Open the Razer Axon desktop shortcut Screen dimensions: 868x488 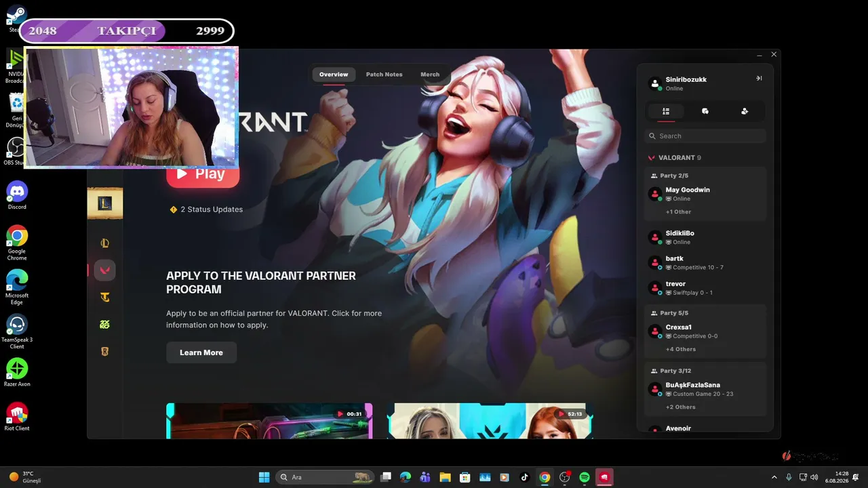pos(17,373)
